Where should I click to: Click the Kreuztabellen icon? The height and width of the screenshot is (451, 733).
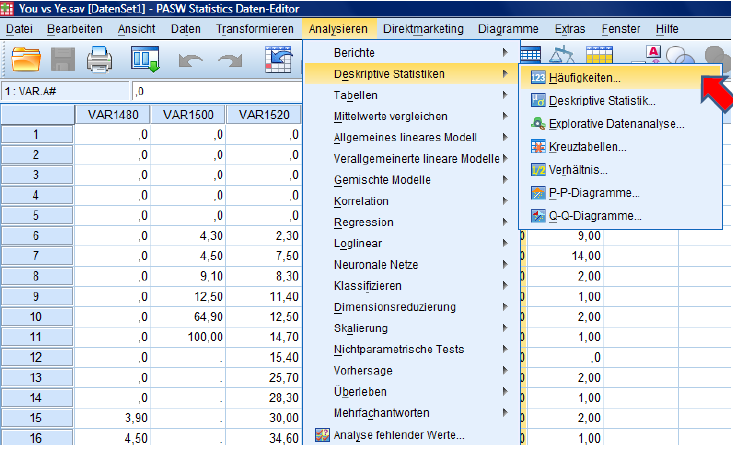click(538, 147)
